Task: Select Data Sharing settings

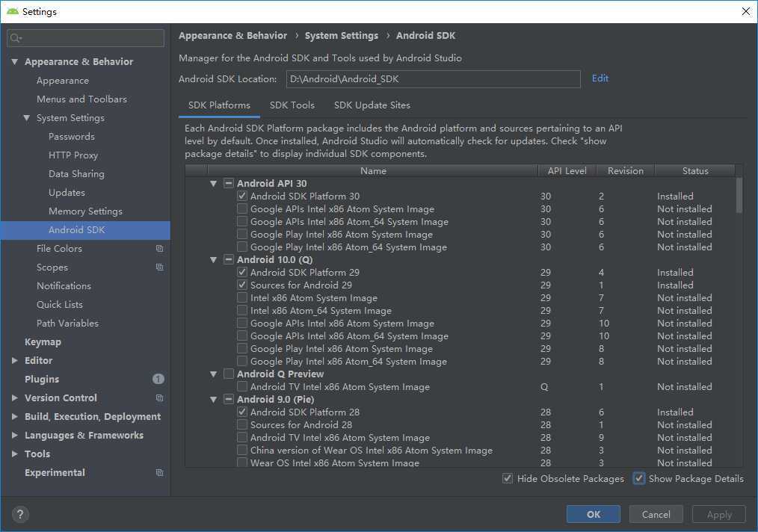Action: (x=76, y=174)
